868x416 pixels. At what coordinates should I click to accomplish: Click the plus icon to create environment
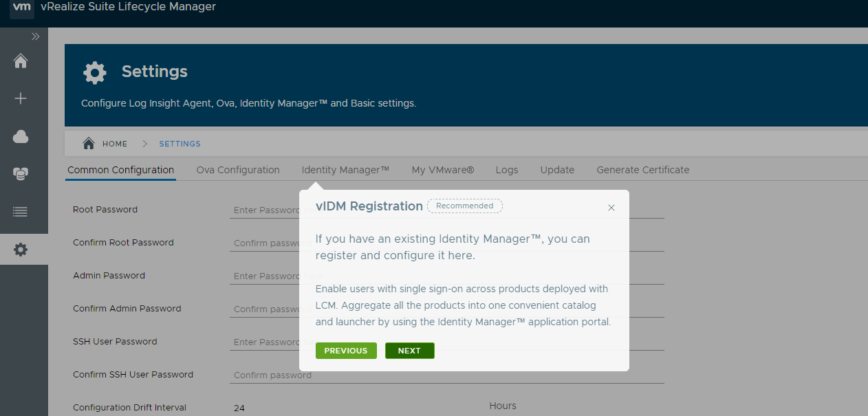[x=21, y=98]
